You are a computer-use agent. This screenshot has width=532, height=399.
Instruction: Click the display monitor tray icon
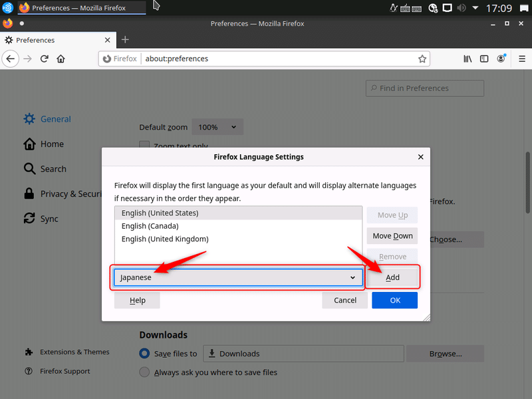[447, 7]
